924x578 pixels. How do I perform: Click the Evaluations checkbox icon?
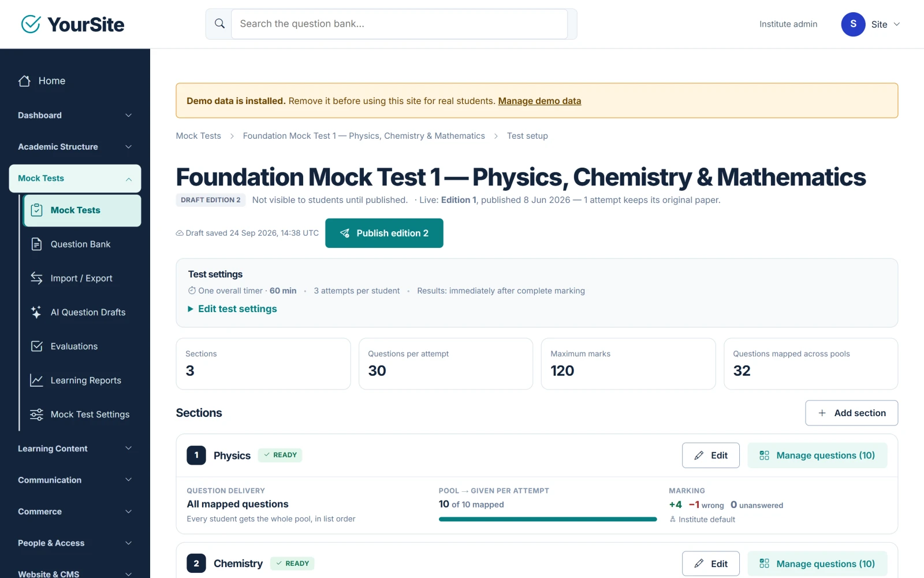[x=36, y=346]
